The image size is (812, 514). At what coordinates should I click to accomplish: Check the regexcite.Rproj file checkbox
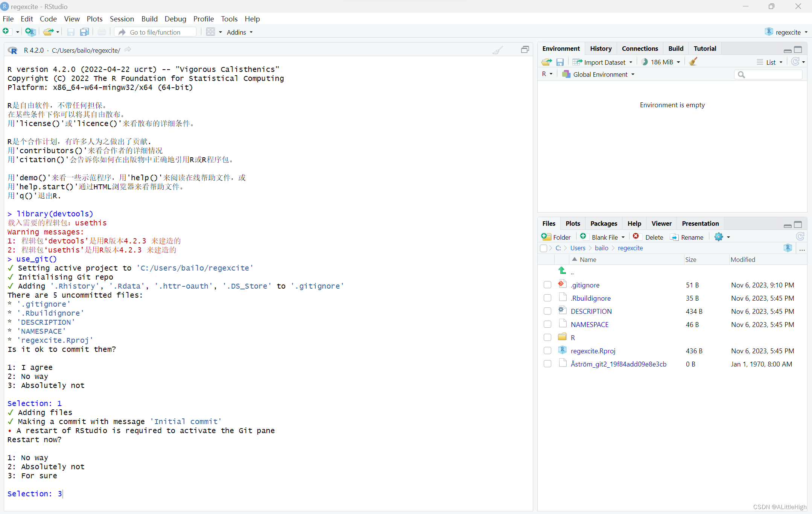click(547, 351)
